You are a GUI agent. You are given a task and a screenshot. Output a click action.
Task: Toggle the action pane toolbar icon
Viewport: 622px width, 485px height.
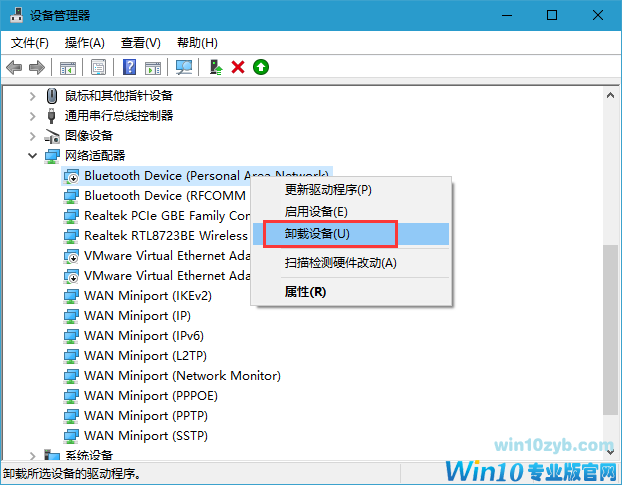pyautogui.click(x=153, y=68)
